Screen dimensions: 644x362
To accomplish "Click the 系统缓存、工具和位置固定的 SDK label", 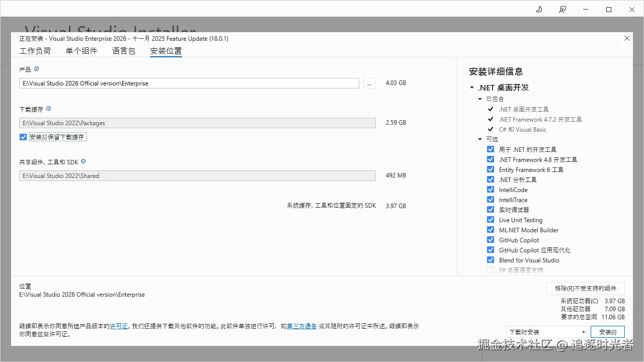I will (332, 206).
